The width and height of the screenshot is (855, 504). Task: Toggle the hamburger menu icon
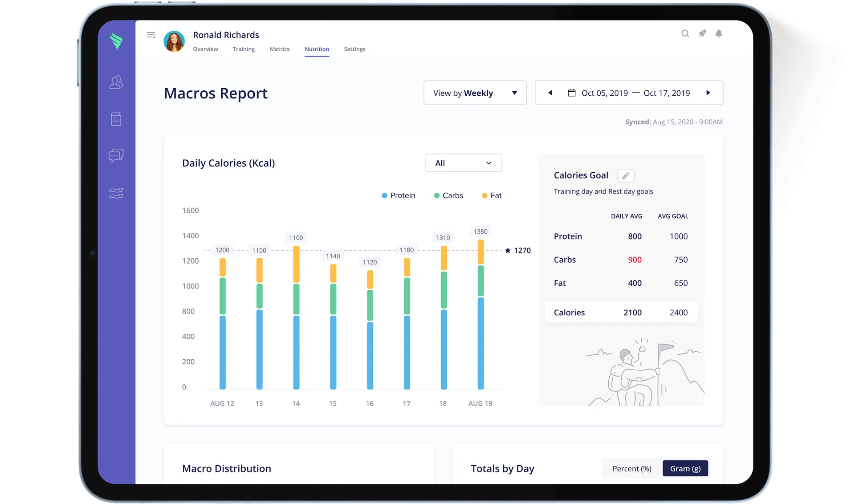pyautogui.click(x=151, y=35)
